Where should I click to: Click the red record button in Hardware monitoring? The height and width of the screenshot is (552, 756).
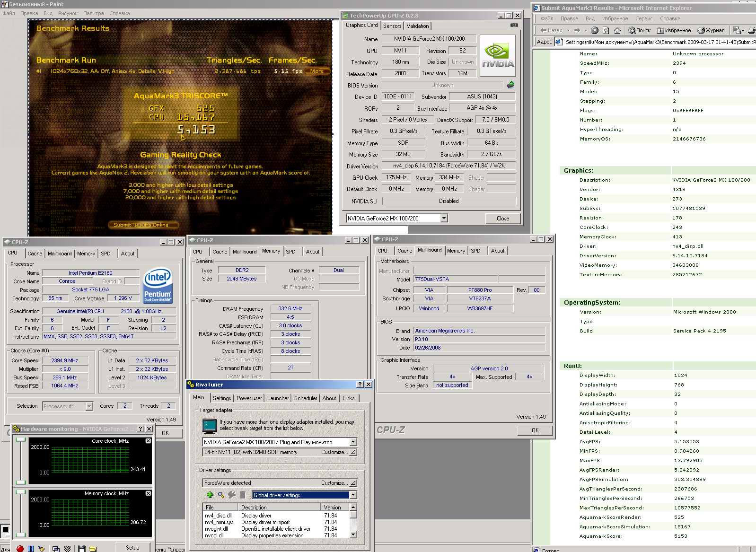[x=20, y=548]
